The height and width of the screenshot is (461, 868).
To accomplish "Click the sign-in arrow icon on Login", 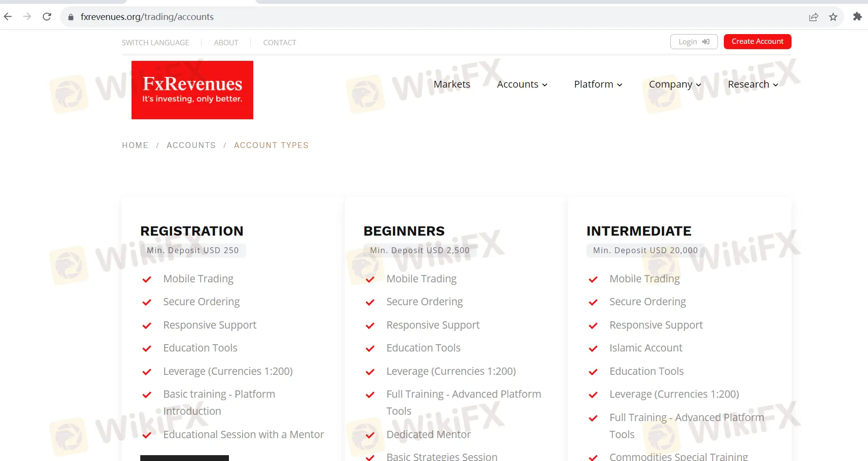I will [x=705, y=41].
